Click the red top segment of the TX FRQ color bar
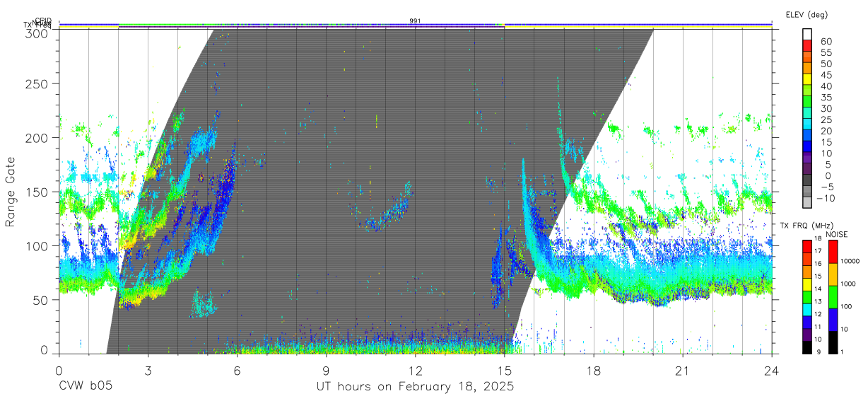This screenshot has width=868, height=401. [807, 246]
